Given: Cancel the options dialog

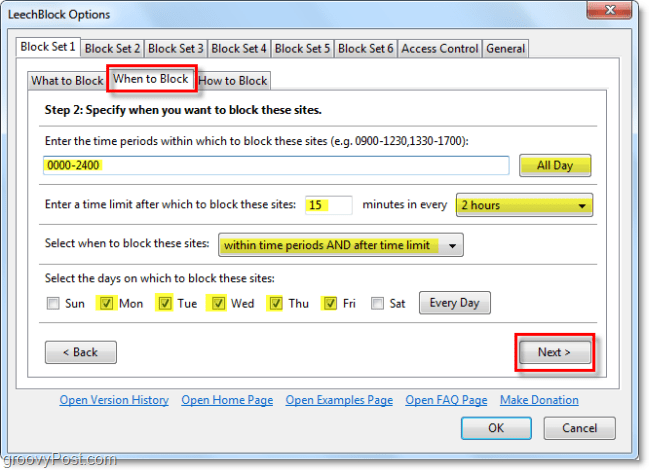Looking at the screenshot, I should [579, 428].
